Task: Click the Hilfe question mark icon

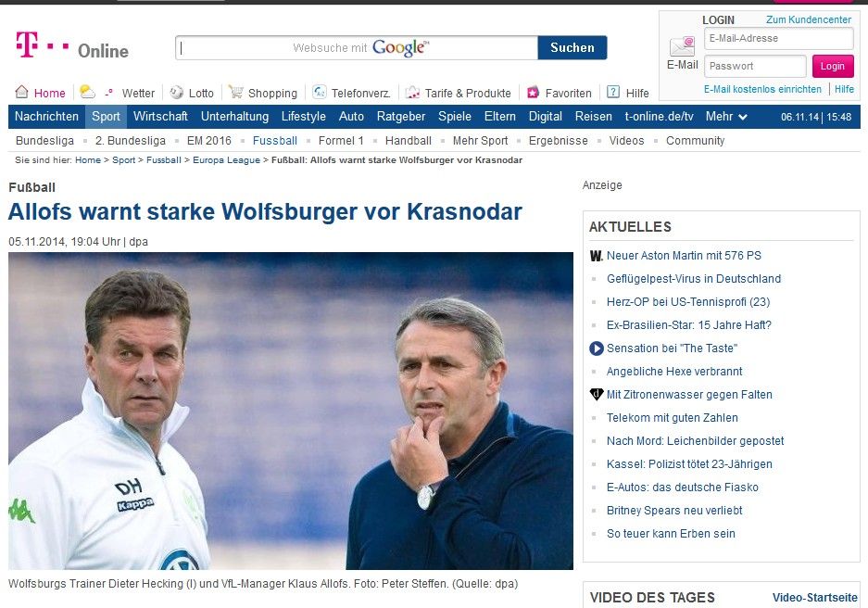Action: pyautogui.click(x=613, y=92)
